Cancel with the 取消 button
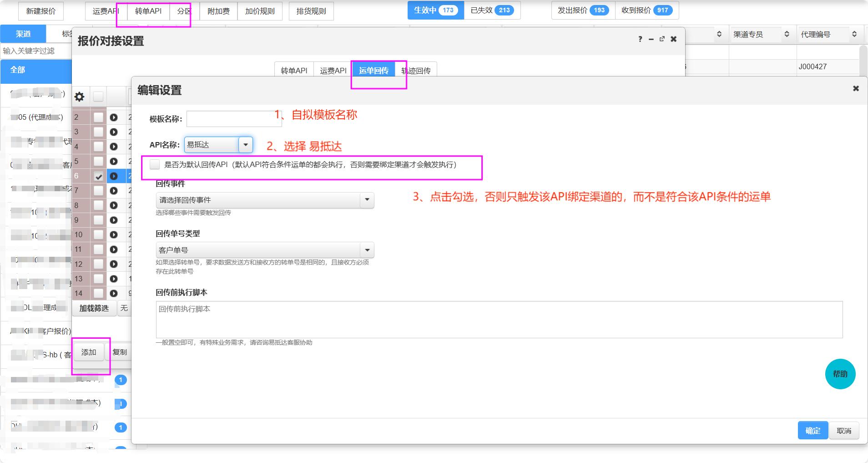The image size is (868, 463). pos(844,430)
